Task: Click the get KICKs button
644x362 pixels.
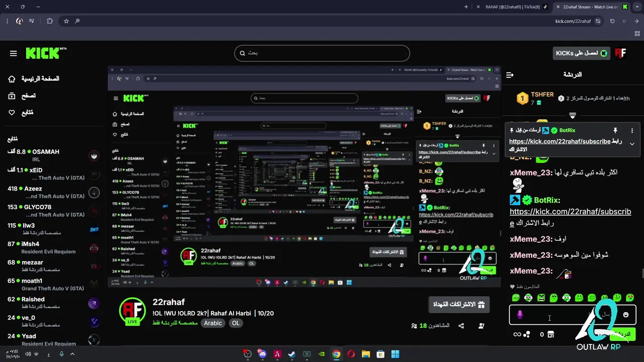Action: pyautogui.click(x=581, y=53)
